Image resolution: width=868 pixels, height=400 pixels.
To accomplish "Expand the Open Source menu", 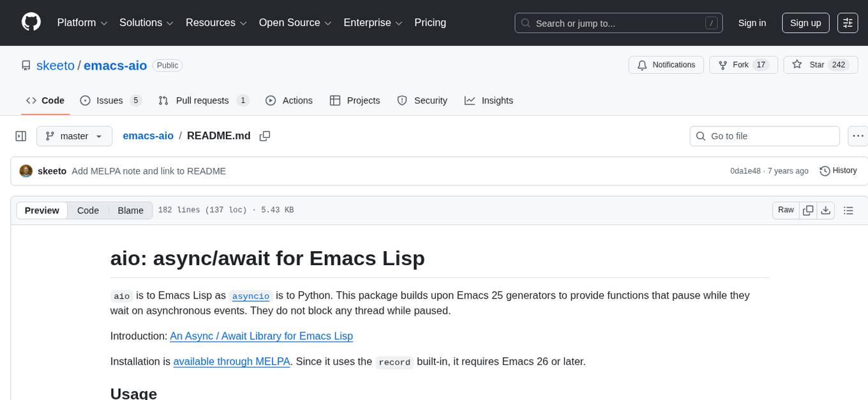I will [294, 22].
